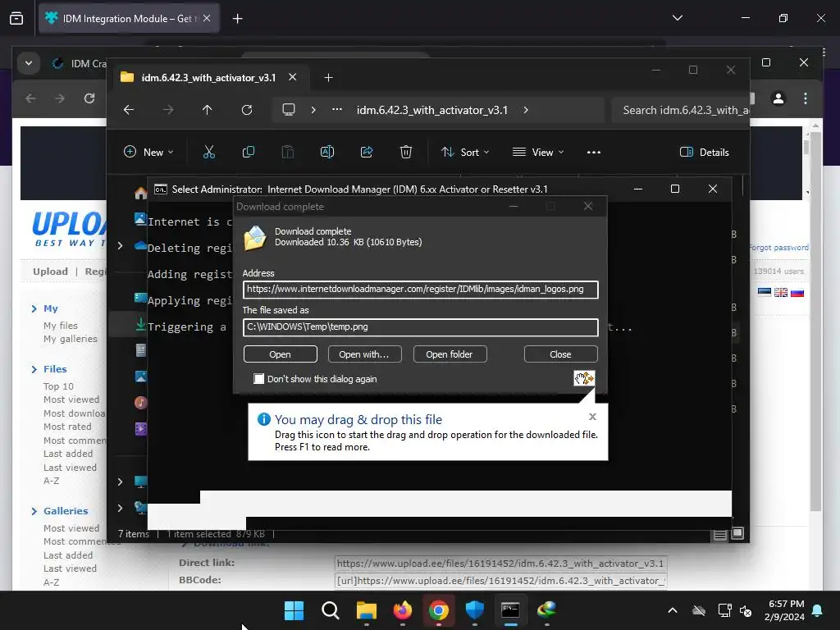Click the Galleries section heading
The height and width of the screenshot is (630, 840).
coord(66,510)
